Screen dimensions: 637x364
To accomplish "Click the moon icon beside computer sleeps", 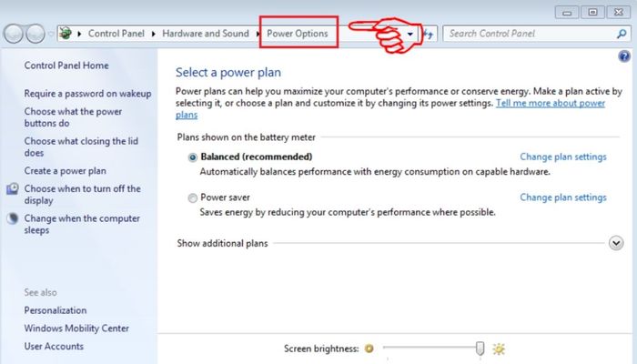I will click(x=13, y=218).
